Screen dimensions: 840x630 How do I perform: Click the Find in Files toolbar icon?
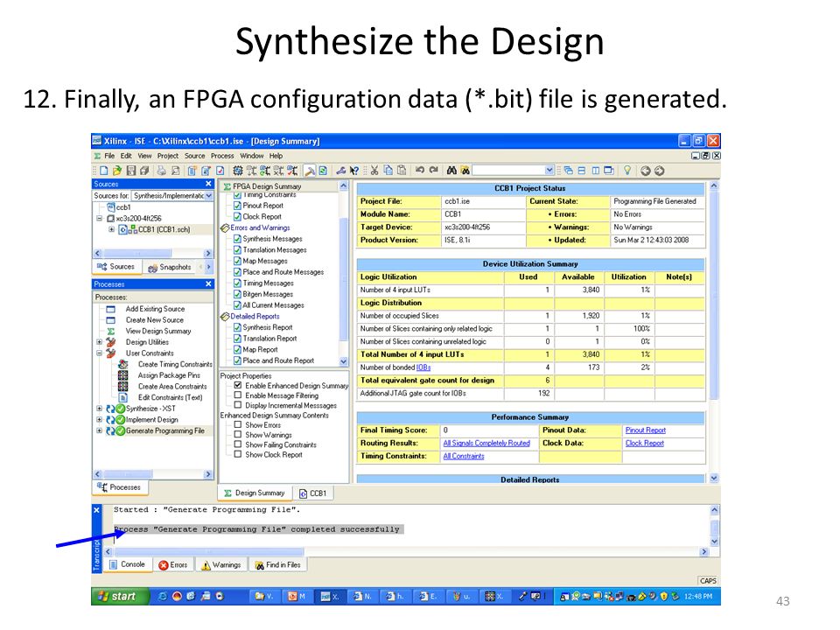pyautogui.click(x=465, y=171)
